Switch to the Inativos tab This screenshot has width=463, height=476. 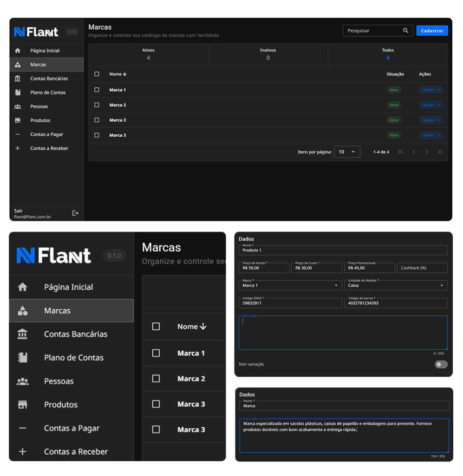[268, 54]
